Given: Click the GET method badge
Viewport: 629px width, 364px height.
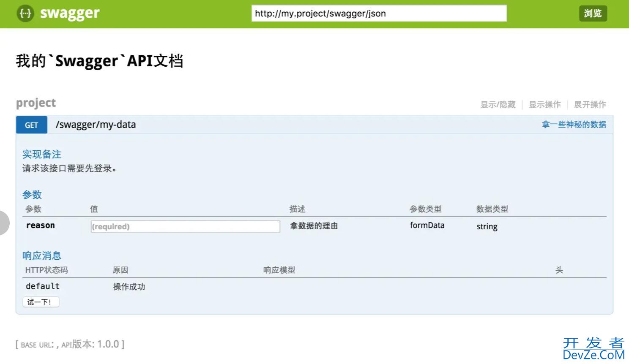Looking at the screenshot, I should pos(32,125).
